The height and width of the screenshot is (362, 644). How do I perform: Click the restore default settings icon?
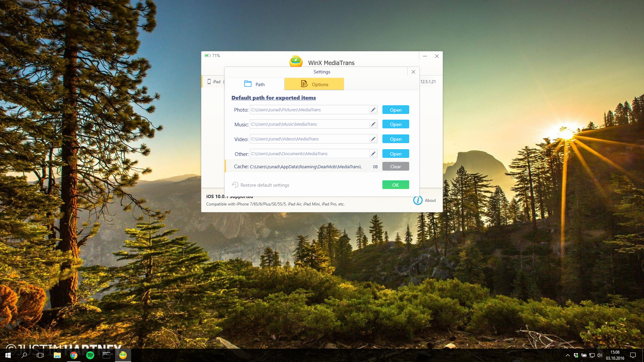click(x=235, y=185)
